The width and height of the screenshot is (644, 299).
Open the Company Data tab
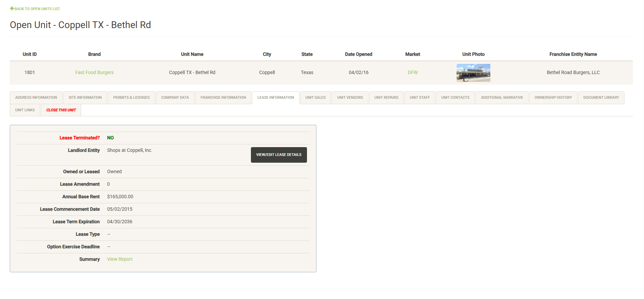click(x=175, y=97)
